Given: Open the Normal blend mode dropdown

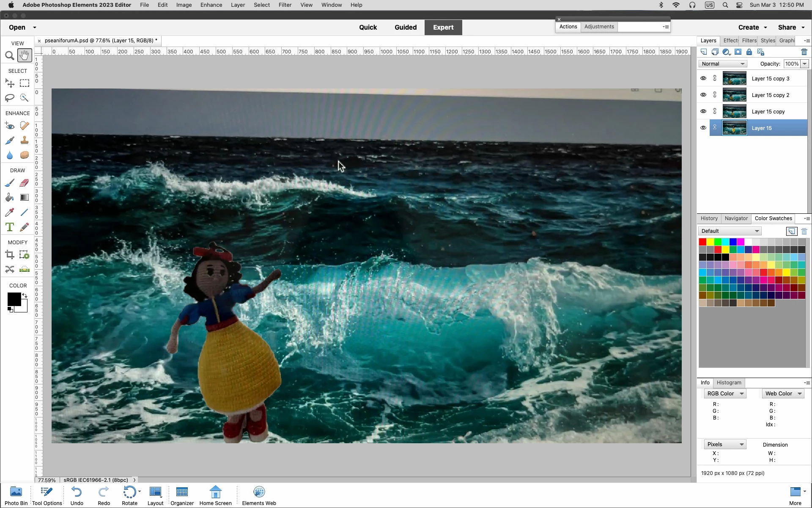Looking at the screenshot, I should pyautogui.click(x=722, y=64).
